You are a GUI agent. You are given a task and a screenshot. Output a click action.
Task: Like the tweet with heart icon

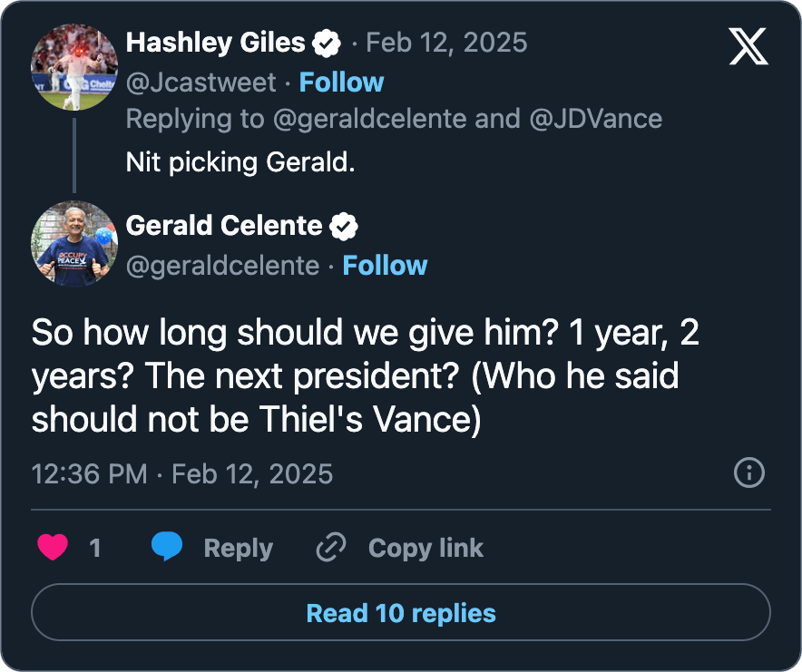pyautogui.click(x=53, y=547)
